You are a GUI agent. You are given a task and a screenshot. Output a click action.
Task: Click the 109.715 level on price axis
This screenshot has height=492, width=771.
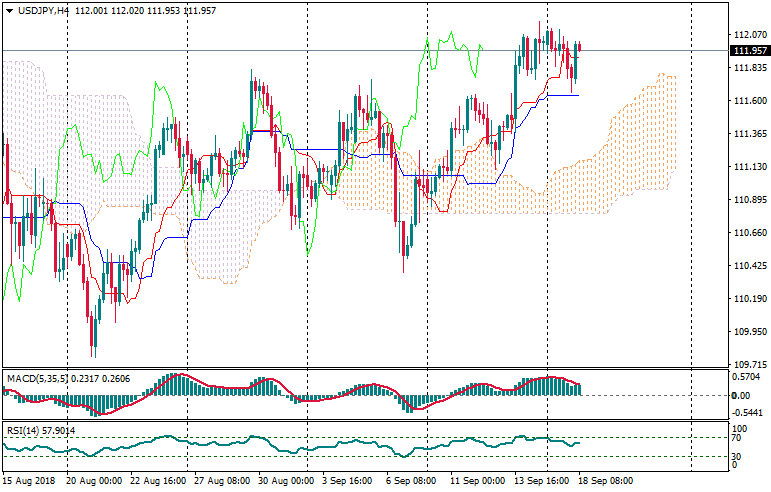(x=749, y=365)
